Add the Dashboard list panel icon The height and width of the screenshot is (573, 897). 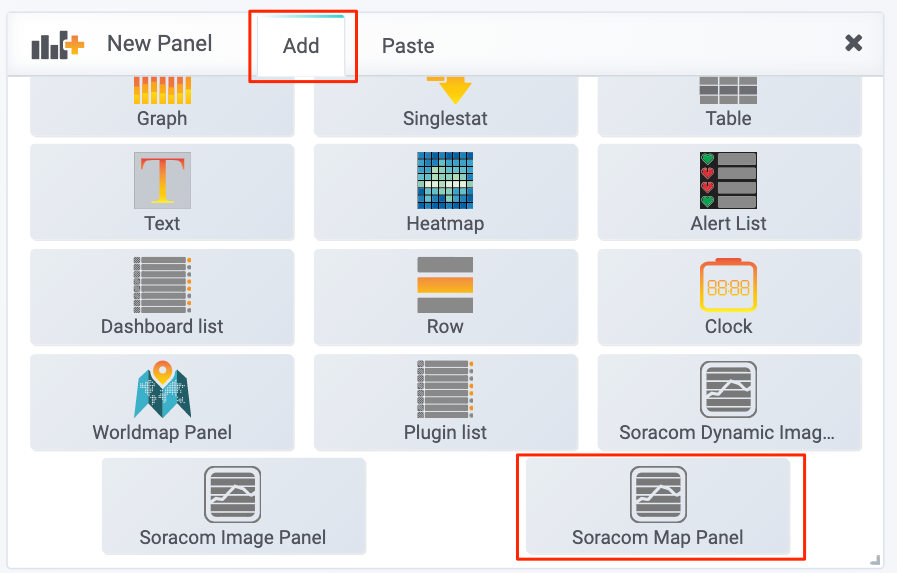pyautogui.click(x=162, y=285)
